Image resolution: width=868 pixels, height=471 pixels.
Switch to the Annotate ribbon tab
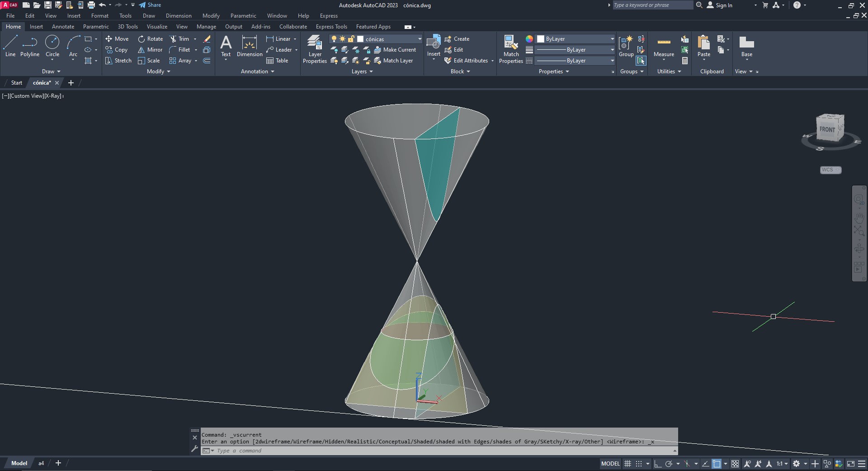63,27
